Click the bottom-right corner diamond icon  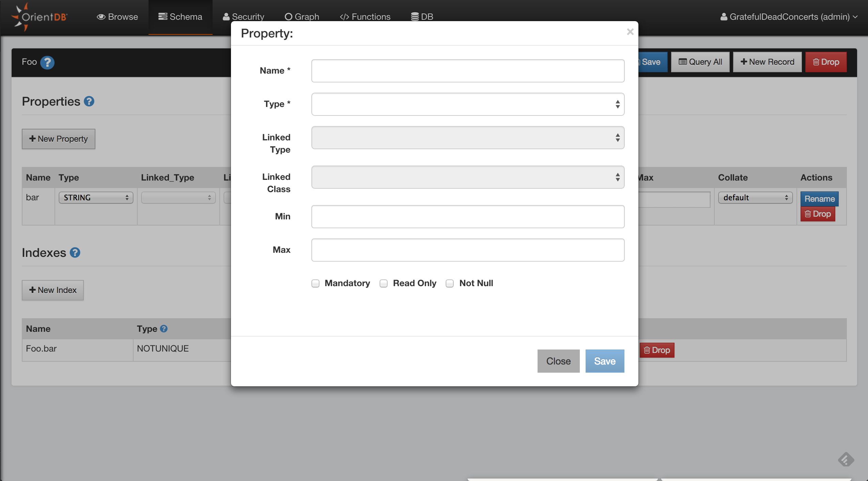coord(846,459)
